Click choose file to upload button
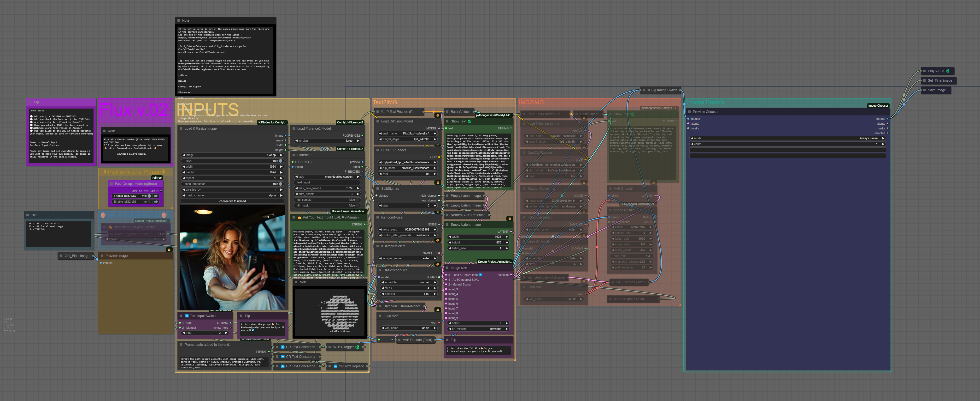 [232, 201]
